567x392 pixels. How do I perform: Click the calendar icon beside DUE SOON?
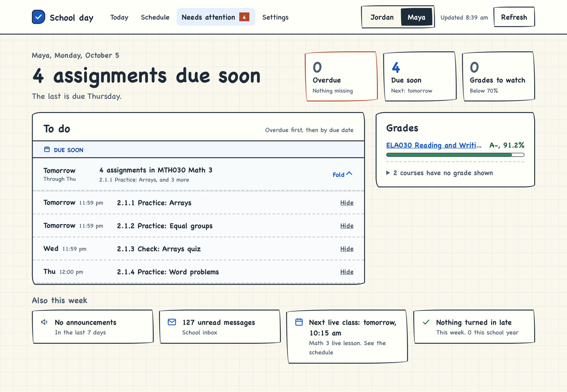47,150
